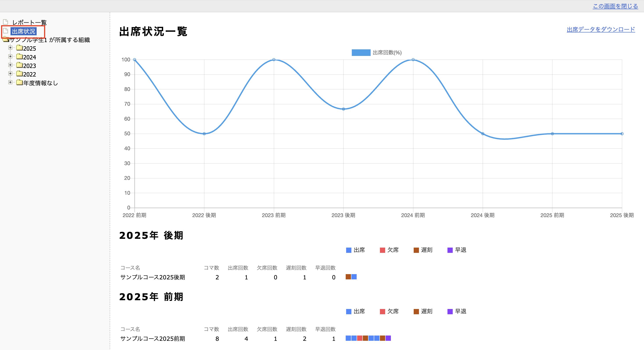Image resolution: width=644 pixels, height=350 pixels.
Task: Select 出席状況 in the sidebar
Action: tap(24, 31)
